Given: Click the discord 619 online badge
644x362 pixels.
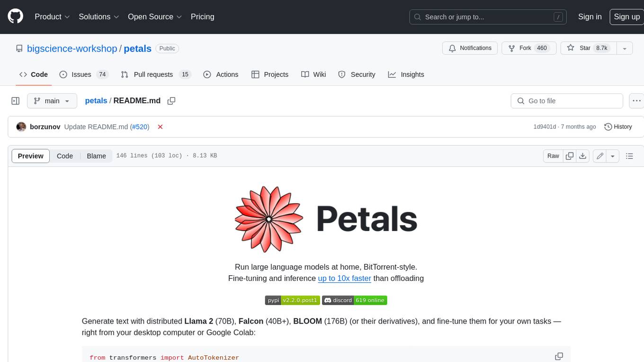Looking at the screenshot, I should pyautogui.click(x=355, y=300).
